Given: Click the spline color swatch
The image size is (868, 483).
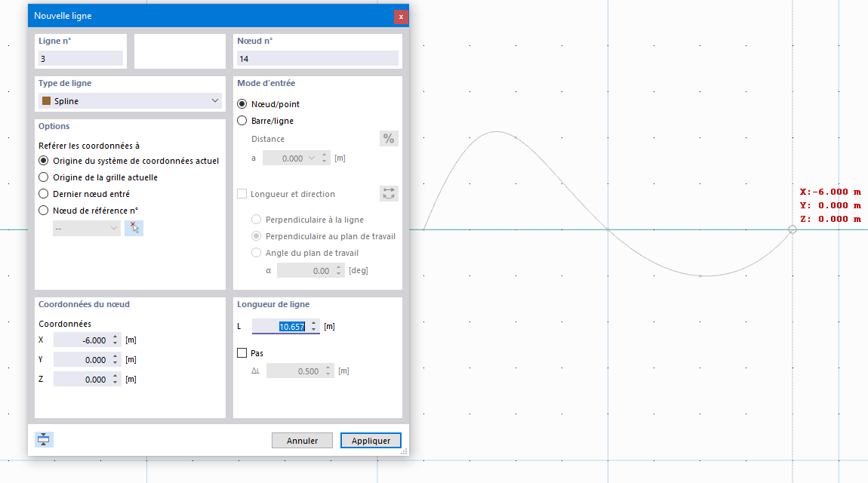Looking at the screenshot, I should [48, 100].
